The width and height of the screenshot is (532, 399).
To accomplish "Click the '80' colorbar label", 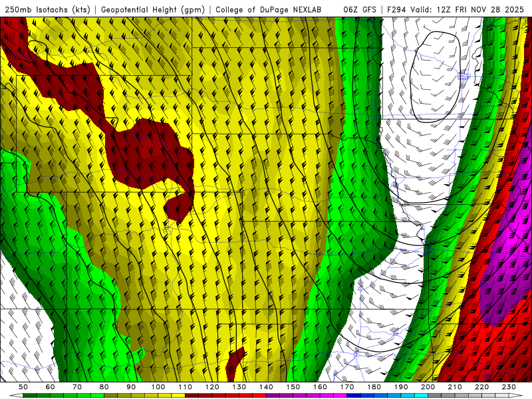I will click(x=104, y=387).
